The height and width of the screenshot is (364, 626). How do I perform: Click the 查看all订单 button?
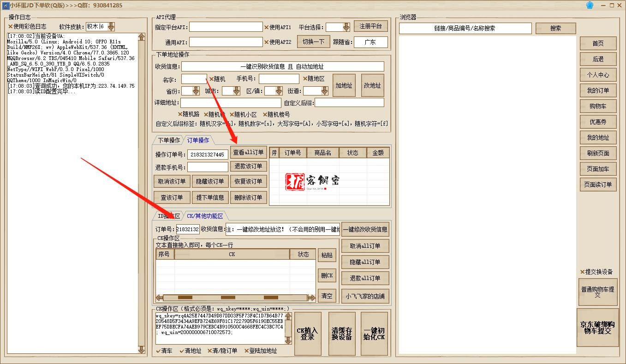tap(248, 152)
